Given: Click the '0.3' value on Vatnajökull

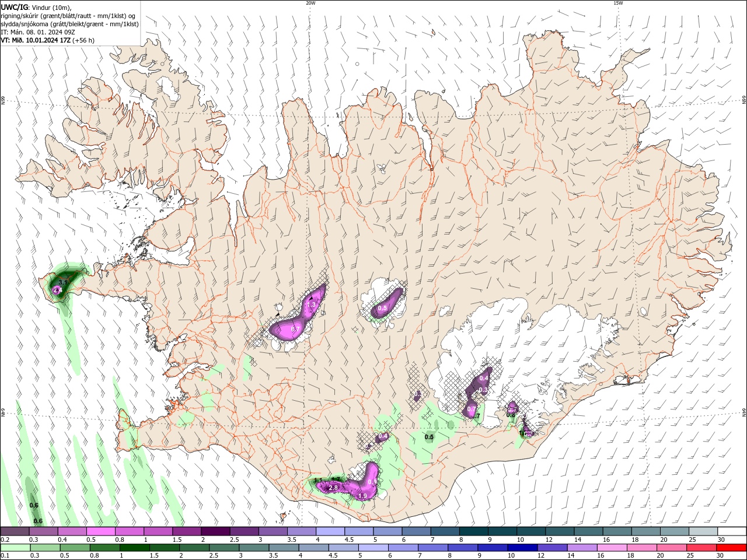Looking at the screenshot, I should (483, 390).
